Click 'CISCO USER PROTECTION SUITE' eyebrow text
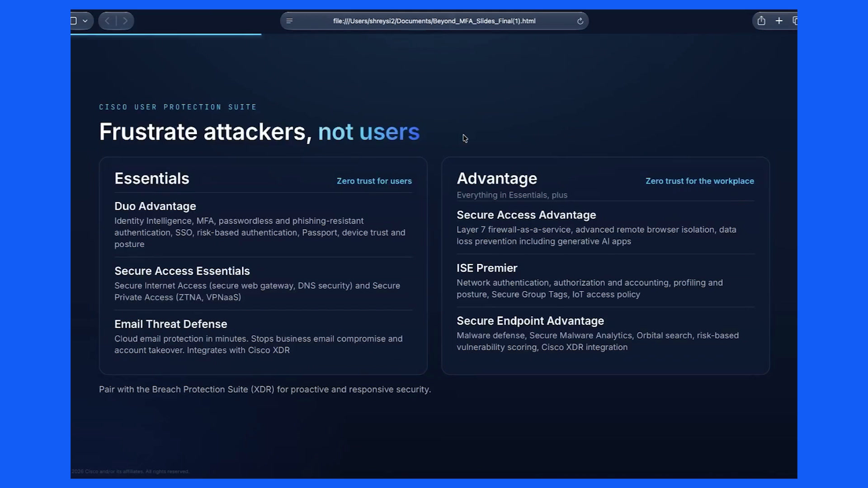 (178, 107)
